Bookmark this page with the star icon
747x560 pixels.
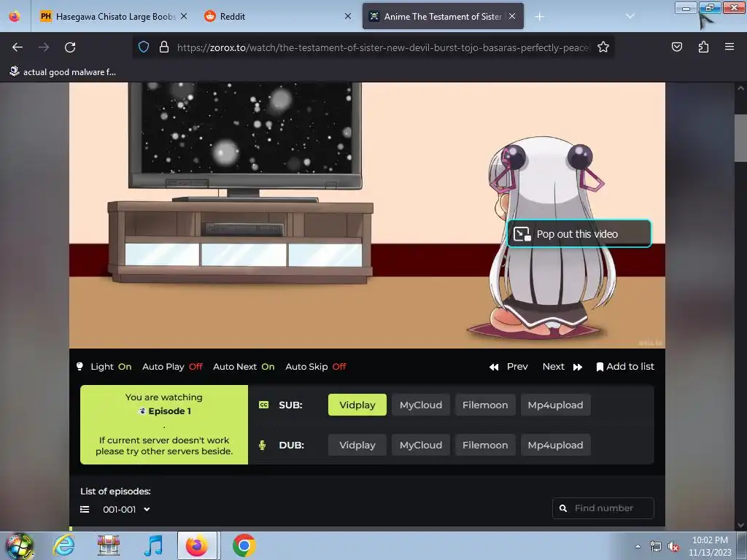[x=603, y=47]
